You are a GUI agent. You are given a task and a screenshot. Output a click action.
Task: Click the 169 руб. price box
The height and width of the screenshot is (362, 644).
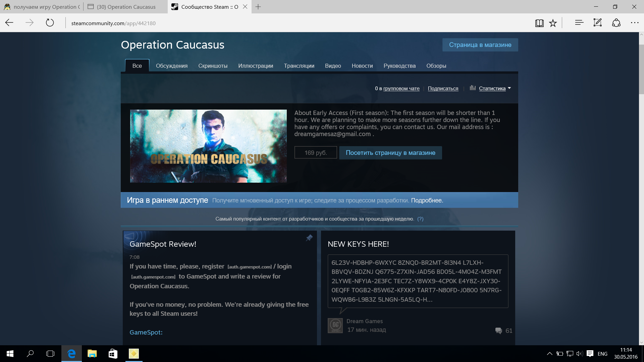(316, 153)
